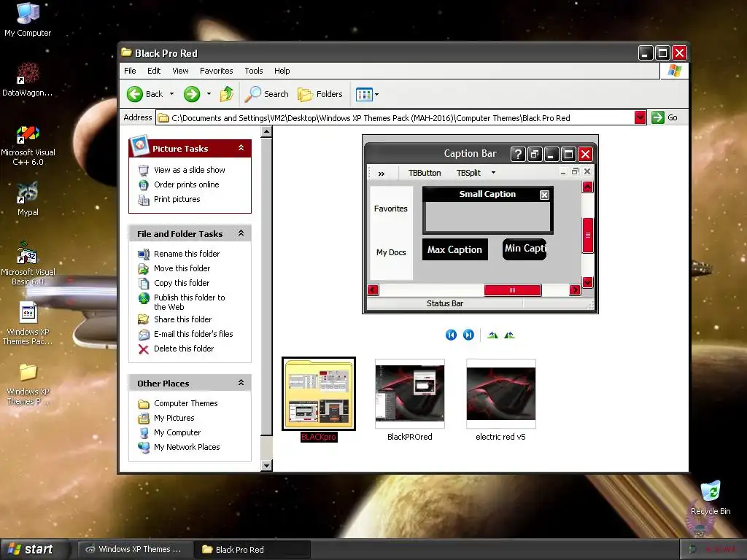Rotate the image clockwise

(492, 335)
